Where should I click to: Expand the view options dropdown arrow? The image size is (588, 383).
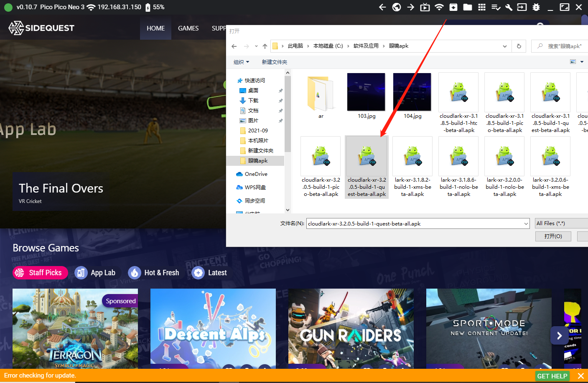(x=582, y=62)
